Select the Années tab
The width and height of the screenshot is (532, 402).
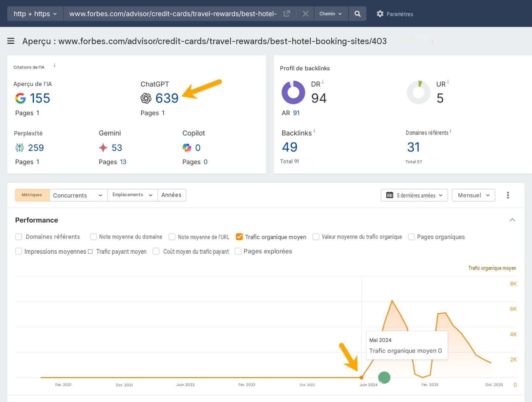[172, 195]
